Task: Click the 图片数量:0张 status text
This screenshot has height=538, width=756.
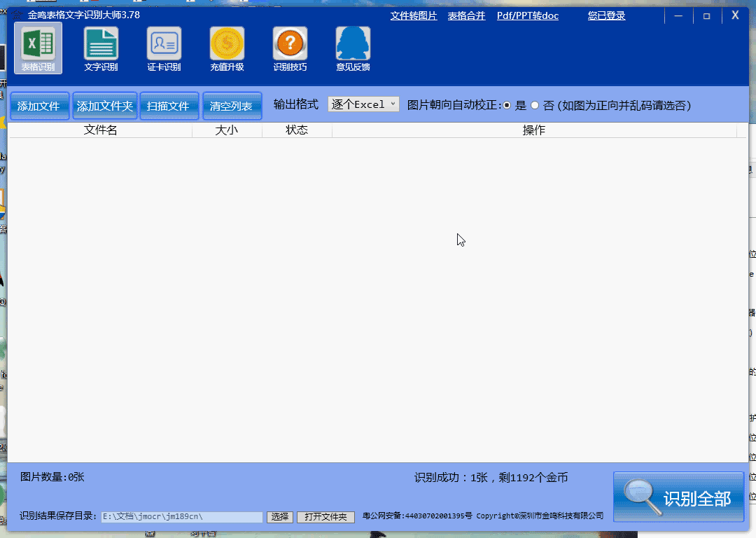Action: coord(52,477)
